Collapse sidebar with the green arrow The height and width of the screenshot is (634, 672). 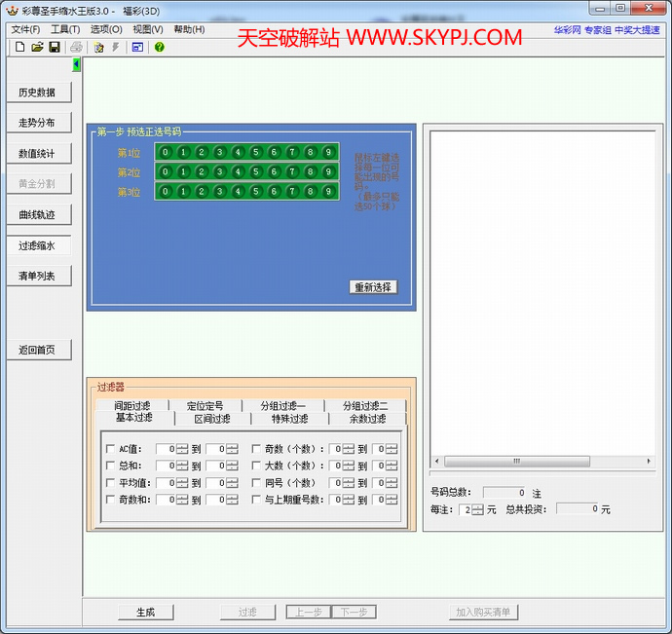click(77, 64)
